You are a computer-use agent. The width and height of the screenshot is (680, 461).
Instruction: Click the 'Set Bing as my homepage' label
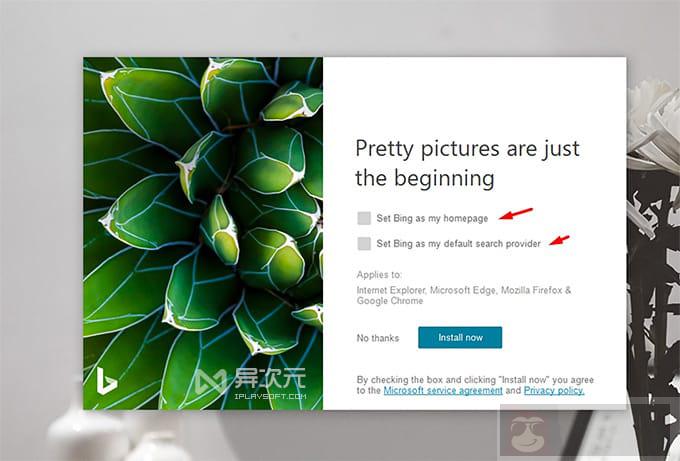click(x=432, y=218)
